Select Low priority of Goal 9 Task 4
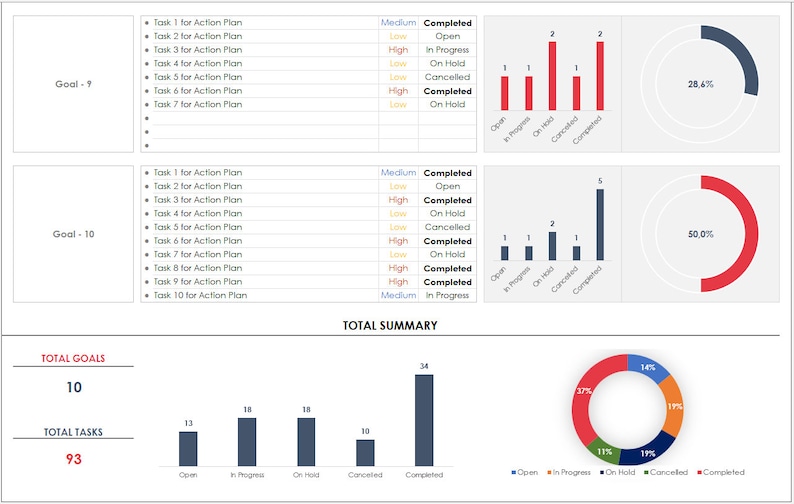 click(x=399, y=63)
